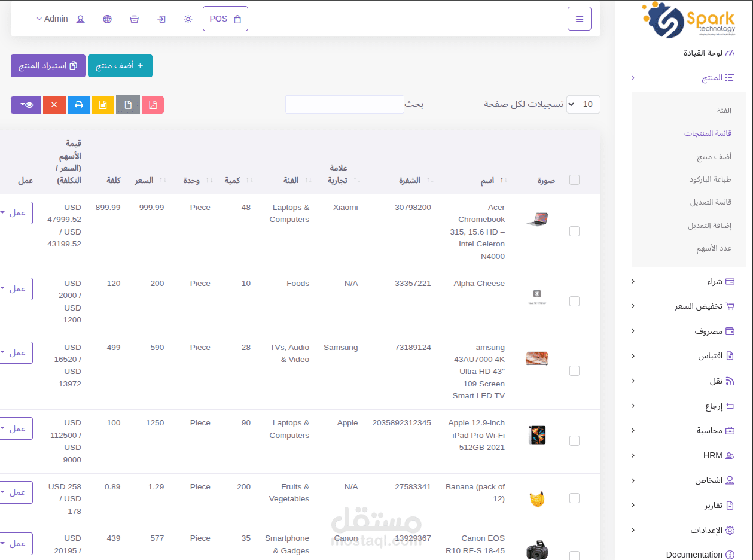Switch theme using the sun icon
Viewport: 753px width, 560px height.
point(188,19)
